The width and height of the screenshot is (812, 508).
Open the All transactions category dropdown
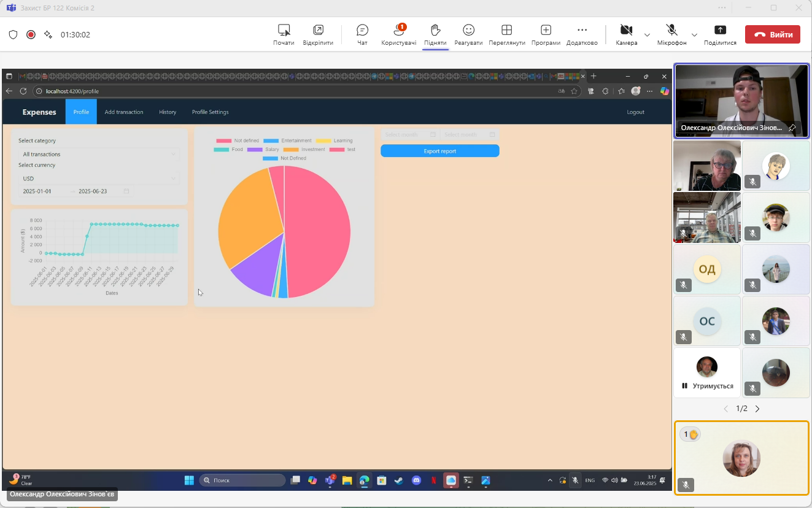tap(98, 154)
